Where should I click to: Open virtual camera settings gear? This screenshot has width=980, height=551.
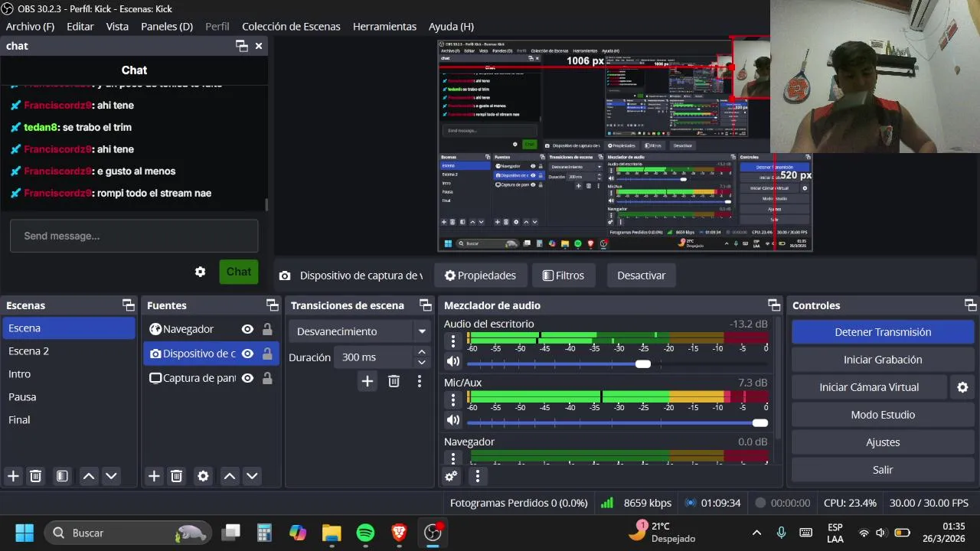coord(962,387)
